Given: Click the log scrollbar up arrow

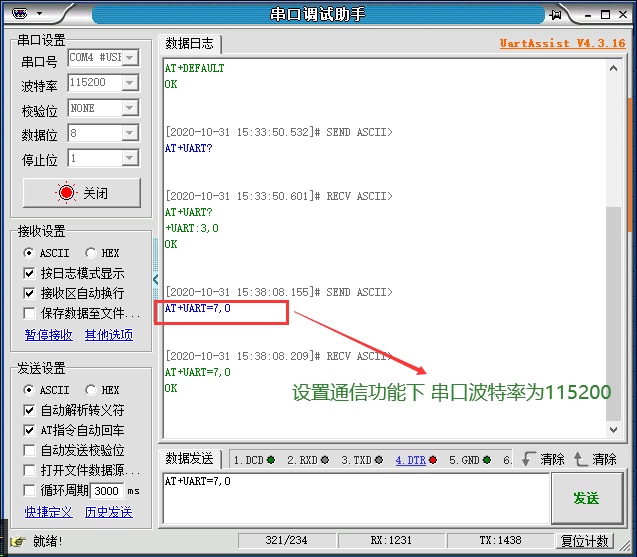Looking at the screenshot, I should 613,68.
